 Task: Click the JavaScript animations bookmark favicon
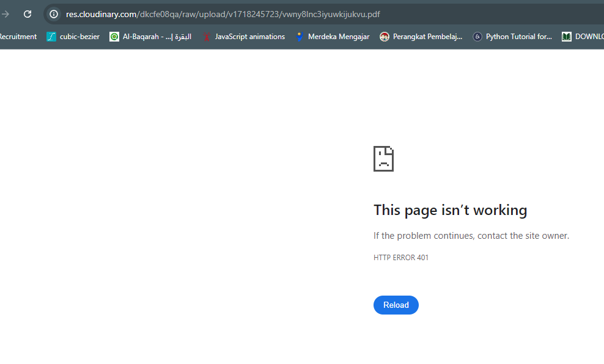[x=207, y=37]
